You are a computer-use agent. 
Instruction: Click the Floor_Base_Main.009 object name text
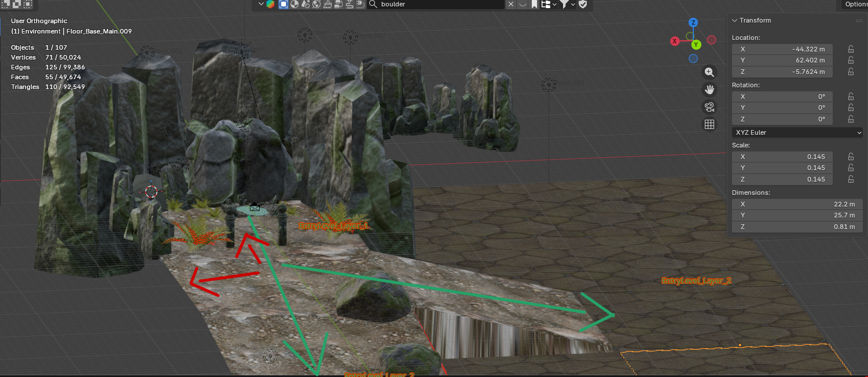(99, 31)
